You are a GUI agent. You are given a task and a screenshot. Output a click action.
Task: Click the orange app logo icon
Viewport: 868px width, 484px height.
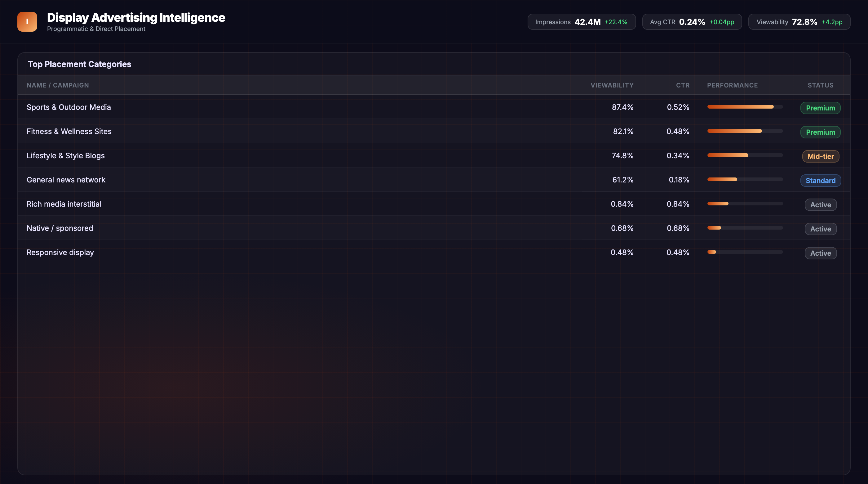point(27,22)
